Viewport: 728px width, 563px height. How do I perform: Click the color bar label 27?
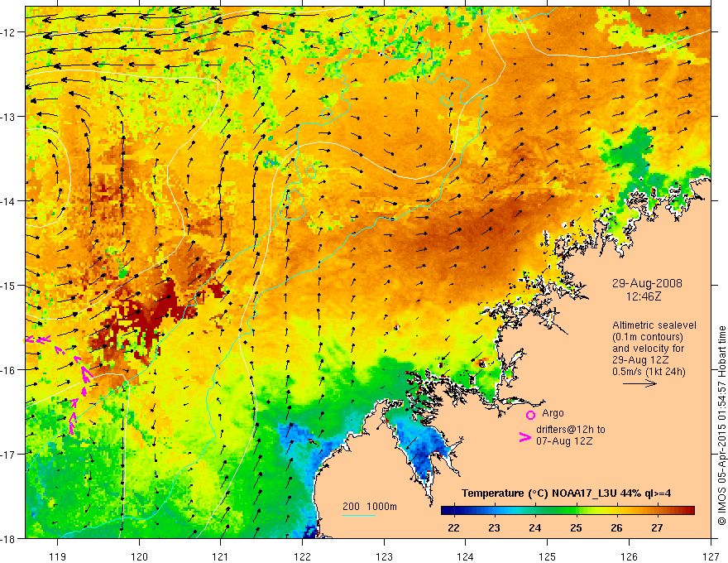(657, 527)
